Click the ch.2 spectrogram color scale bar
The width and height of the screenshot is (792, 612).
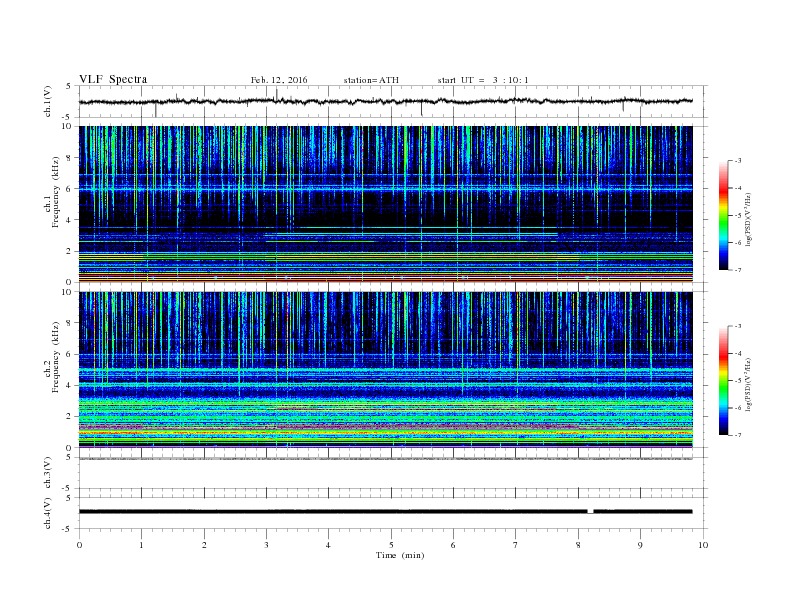click(x=723, y=381)
